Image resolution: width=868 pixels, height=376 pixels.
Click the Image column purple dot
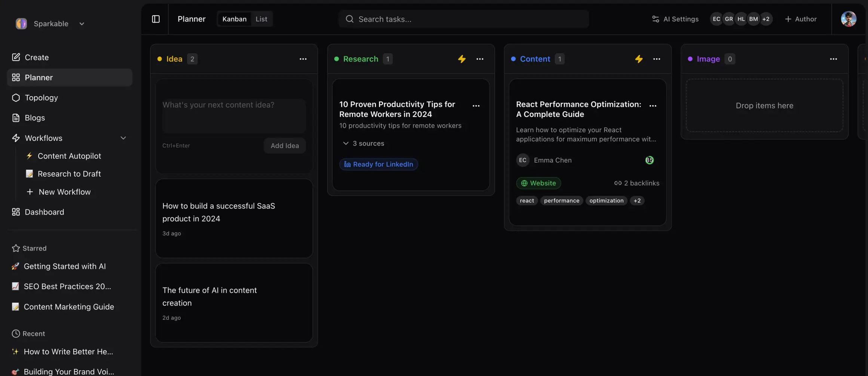(x=690, y=59)
